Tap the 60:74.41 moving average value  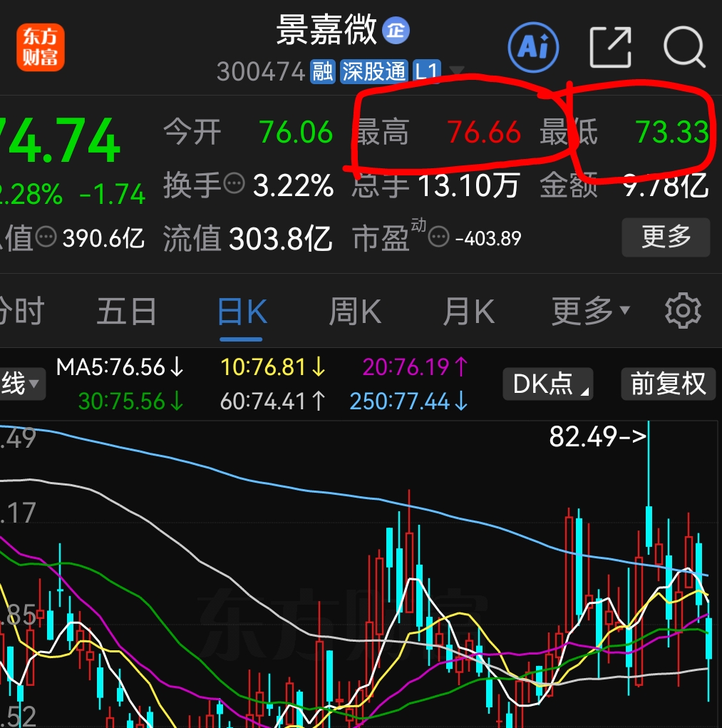(273, 401)
